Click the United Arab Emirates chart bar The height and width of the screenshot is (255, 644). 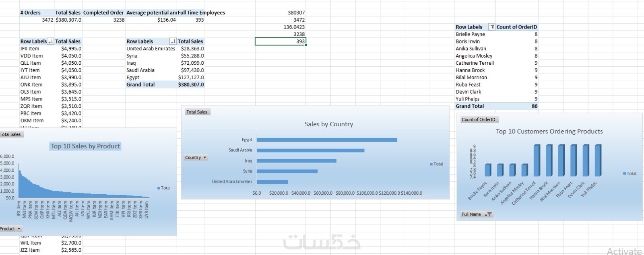pyautogui.click(x=272, y=182)
